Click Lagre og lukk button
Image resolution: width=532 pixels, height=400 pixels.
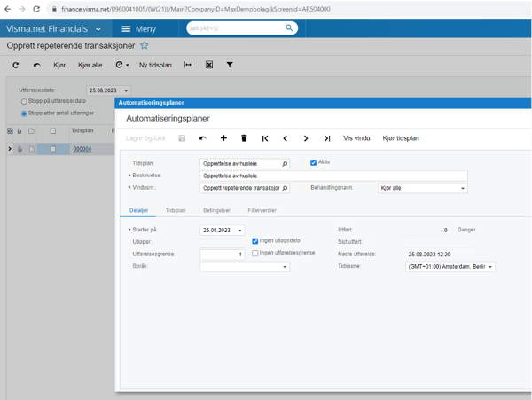point(145,138)
